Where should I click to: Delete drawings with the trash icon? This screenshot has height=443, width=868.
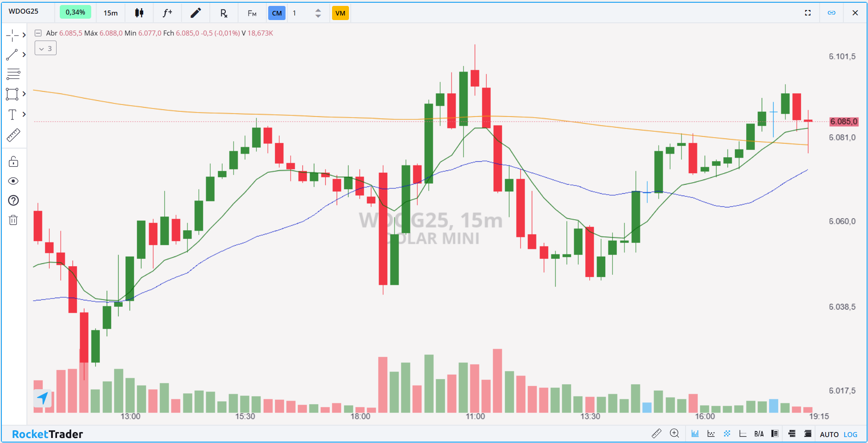(13, 220)
